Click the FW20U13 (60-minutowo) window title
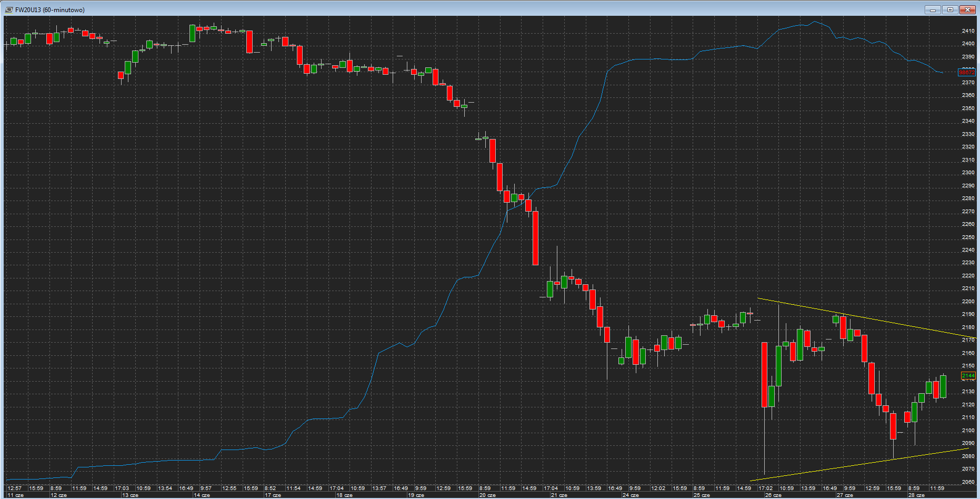 [x=50, y=10]
